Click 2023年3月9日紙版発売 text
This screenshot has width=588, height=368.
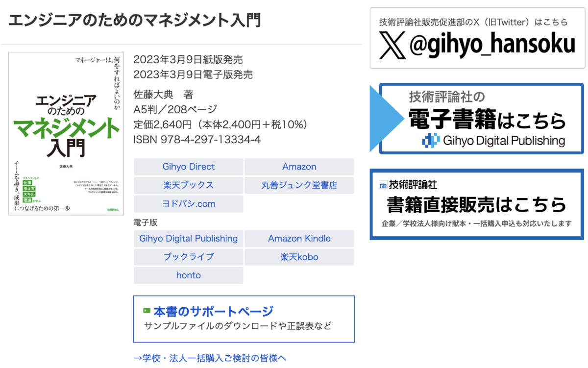coord(188,60)
